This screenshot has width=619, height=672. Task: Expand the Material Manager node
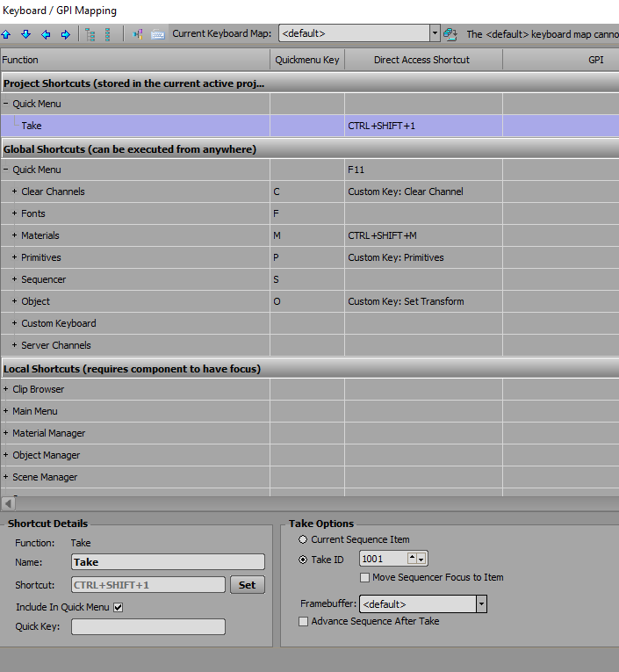[5, 433]
